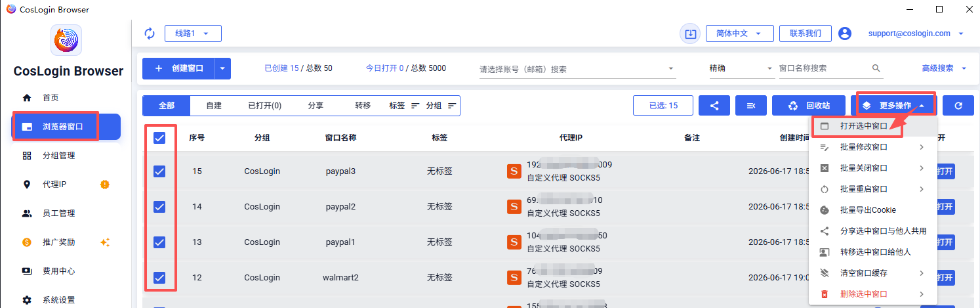Viewport: 980px width, 308px height.
Task: Switch to the 转移 tab
Action: point(363,105)
